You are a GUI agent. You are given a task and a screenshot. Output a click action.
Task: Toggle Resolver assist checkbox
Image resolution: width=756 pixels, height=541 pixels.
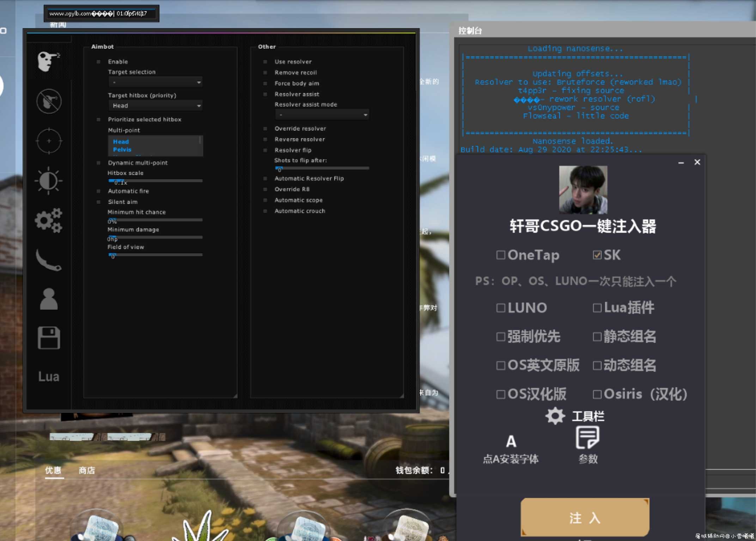[x=265, y=94]
